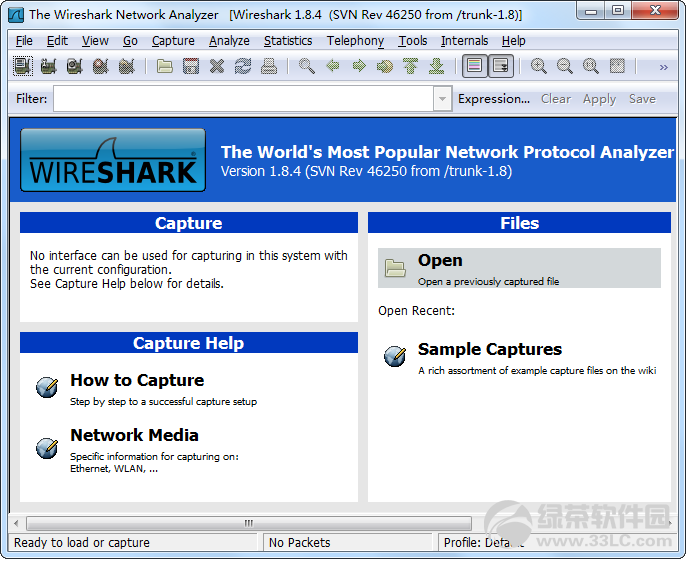The image size is (686, 562).
Task: Open the Telephony menu
Action: pyautogui.click(x=355, y=41)
